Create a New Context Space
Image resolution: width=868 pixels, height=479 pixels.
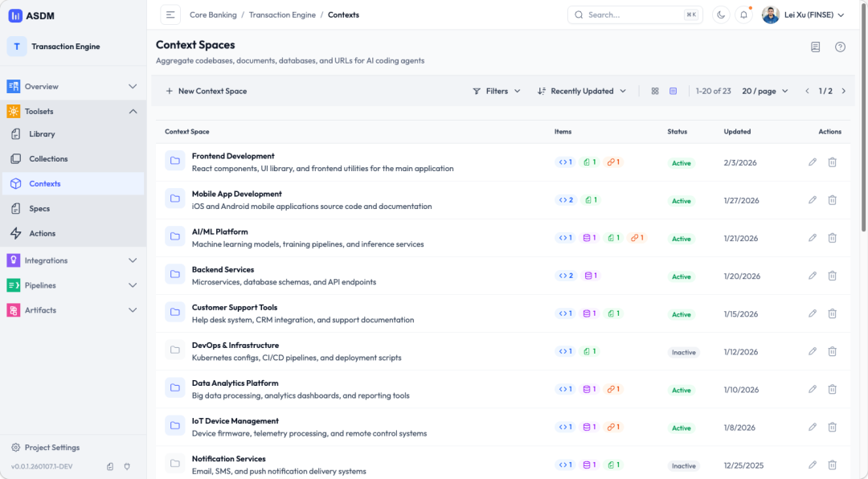click(x=207, y=92)
